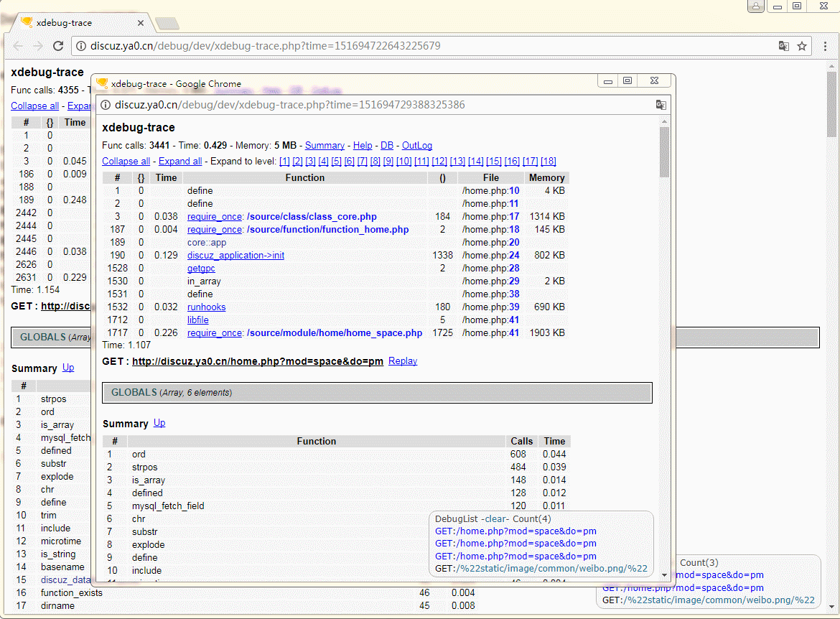The image size is (840, 619).
Task: Click the main browser address bar URL
Action: [265, 46]
